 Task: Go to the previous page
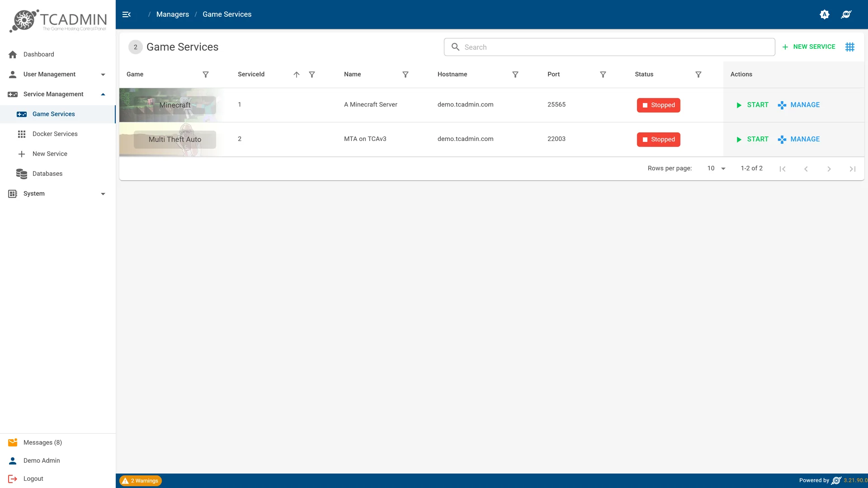(x=806, y=169)
